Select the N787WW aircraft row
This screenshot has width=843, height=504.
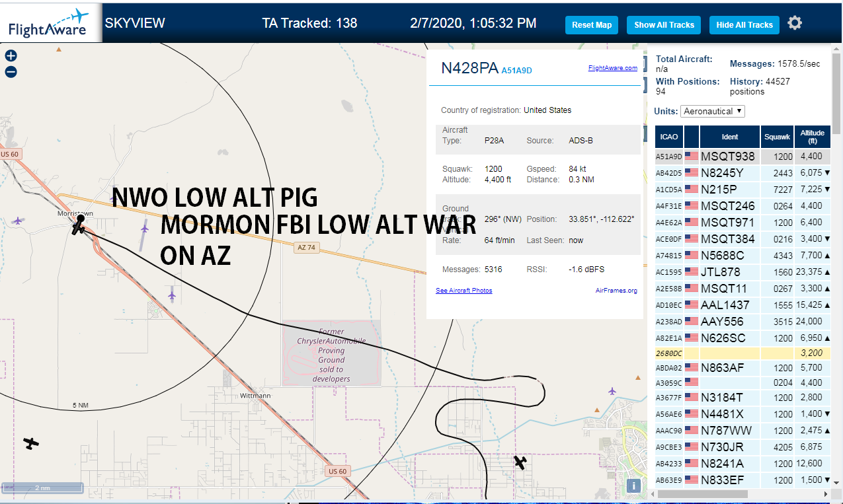tap(743, 431)
